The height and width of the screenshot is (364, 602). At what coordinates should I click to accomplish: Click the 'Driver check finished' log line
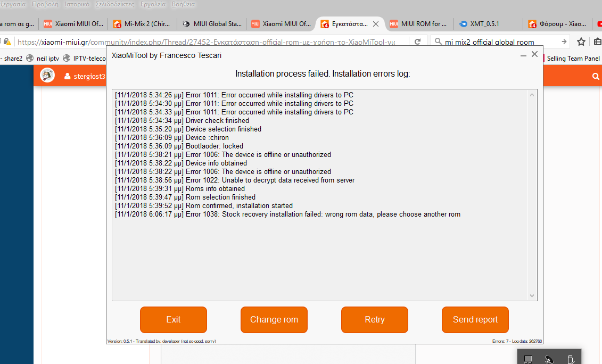coord(182,121)
